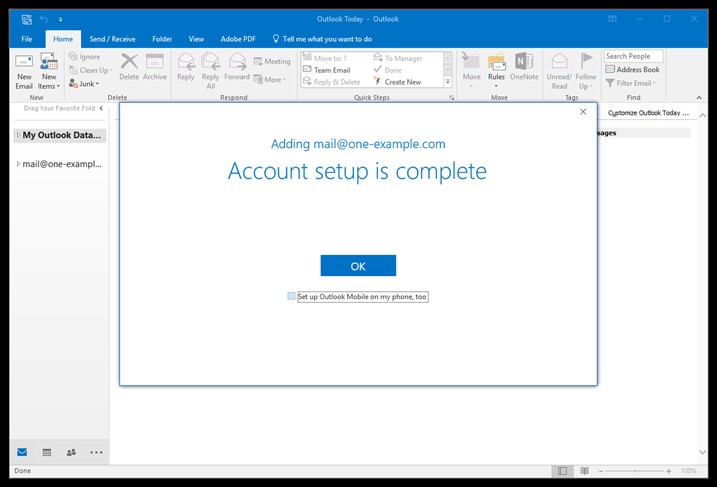Click OK in account setup dialog

click(x=358, y=266)
